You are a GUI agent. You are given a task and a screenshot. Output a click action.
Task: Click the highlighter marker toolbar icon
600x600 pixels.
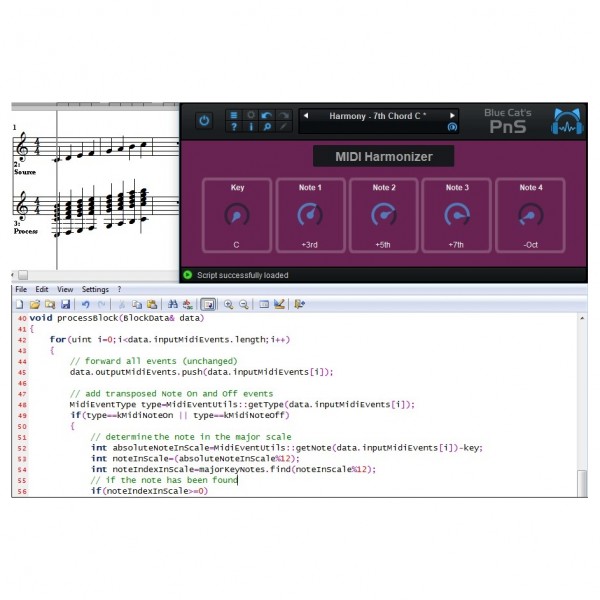pyautogui.click(x=279, y=304)
